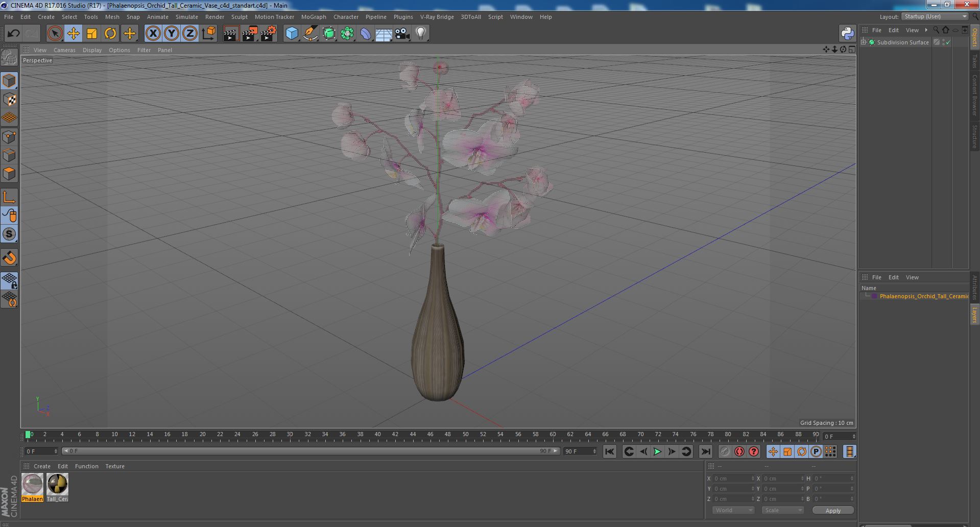
Task: Click the Record Active Objects button
Action: [725, 451]
